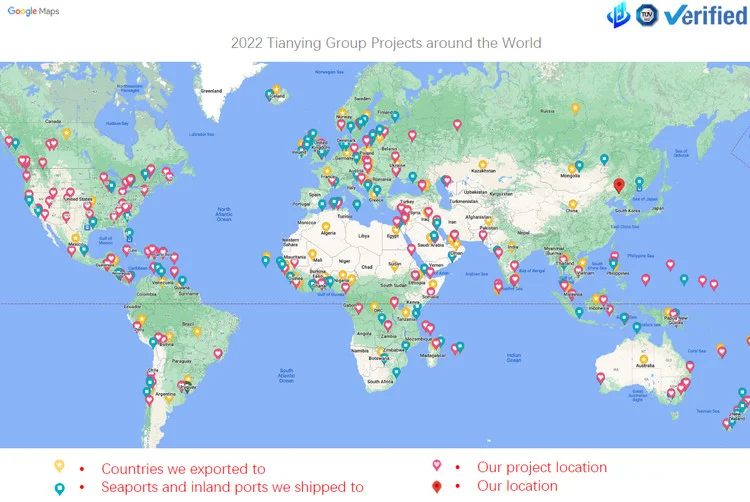The height and width of the screenshot is (502, 750).
Task: Click the 'Norwegian Sea' label
Action: (x=329, y=72)
